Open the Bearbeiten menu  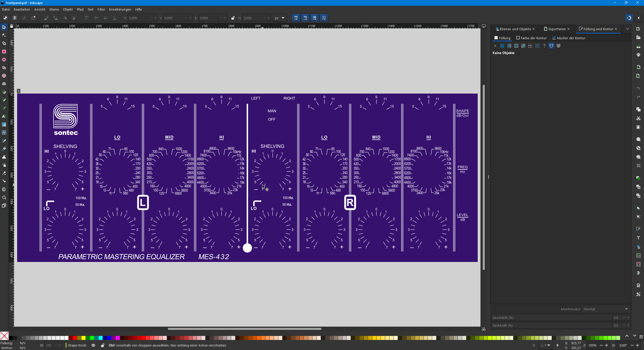22,10
